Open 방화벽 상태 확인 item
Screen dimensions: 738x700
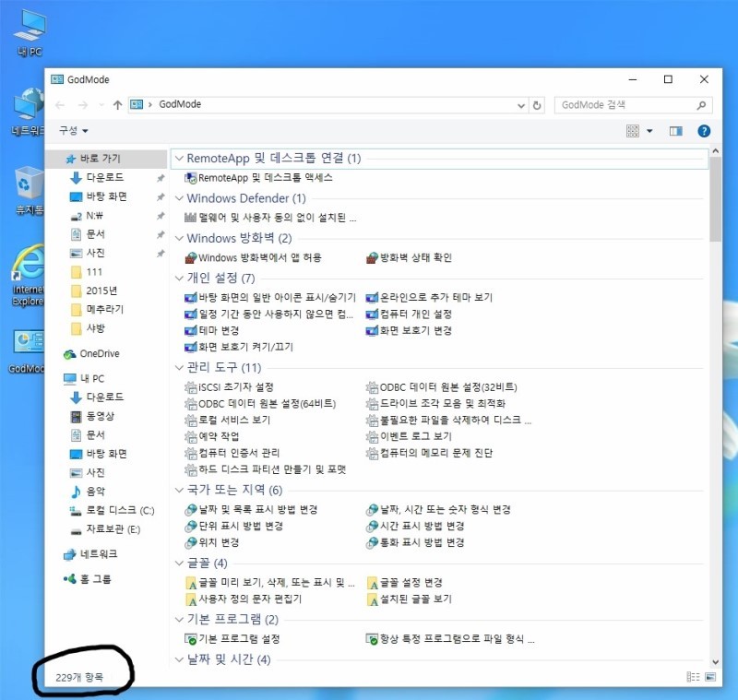[x=409, y=258]
